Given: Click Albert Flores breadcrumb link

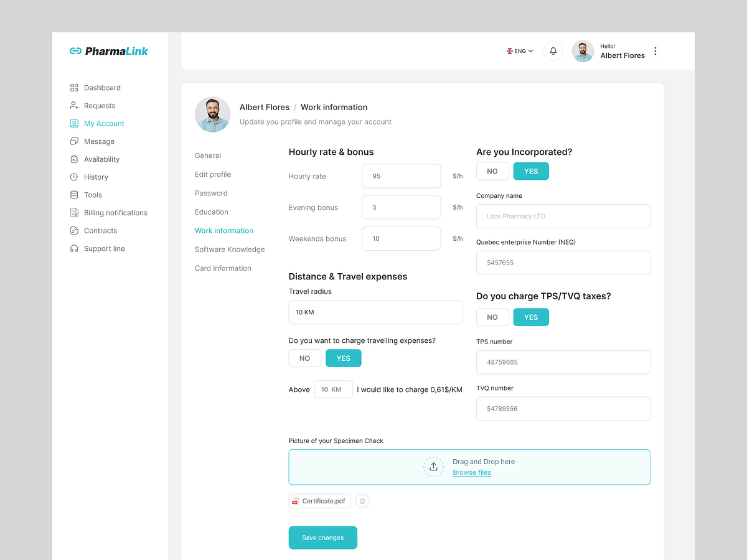Looking at the screenshot, I should coord(265,107).
